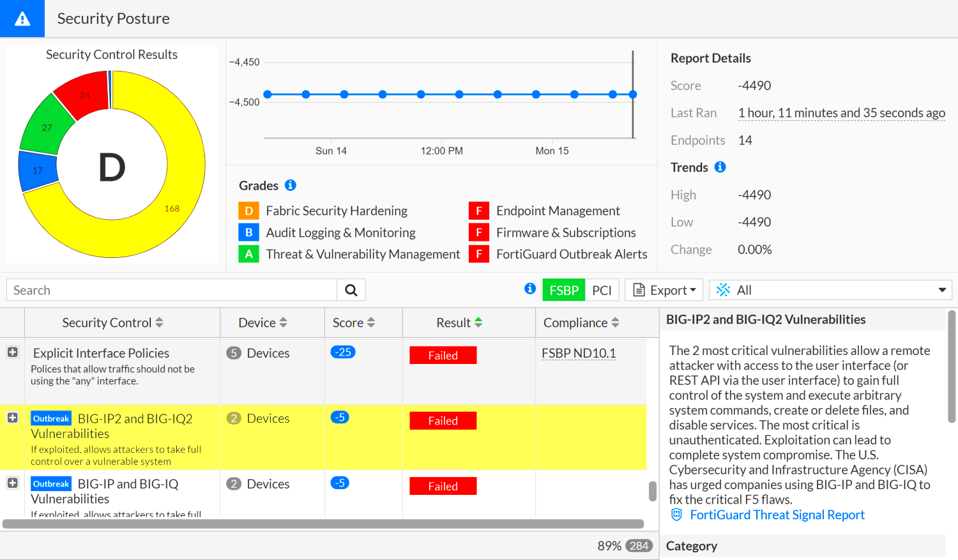This screenshot has width=958, height=560.
Task: Open the FortiGuard Threat Signal Report link
Action: pos(777,514)
